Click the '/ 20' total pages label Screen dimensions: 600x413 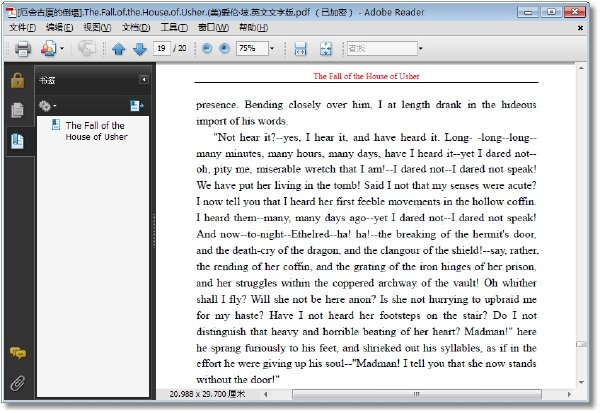point(180,49)
